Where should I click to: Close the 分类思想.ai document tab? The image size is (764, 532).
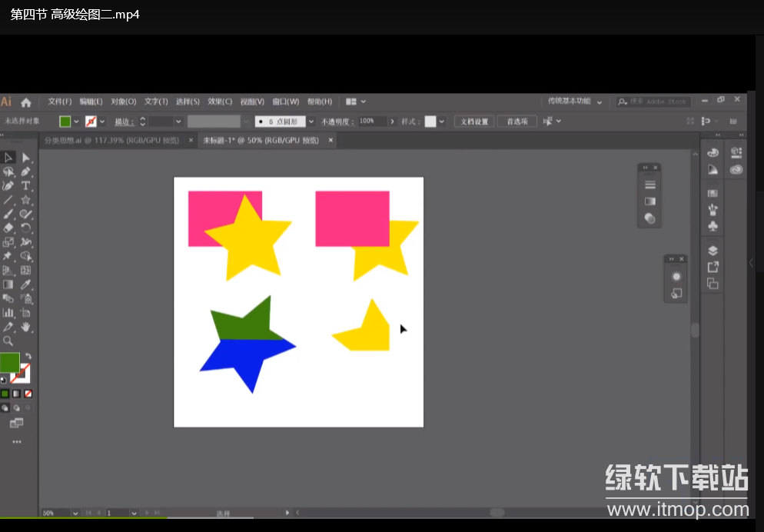click(x=191, y=141)
